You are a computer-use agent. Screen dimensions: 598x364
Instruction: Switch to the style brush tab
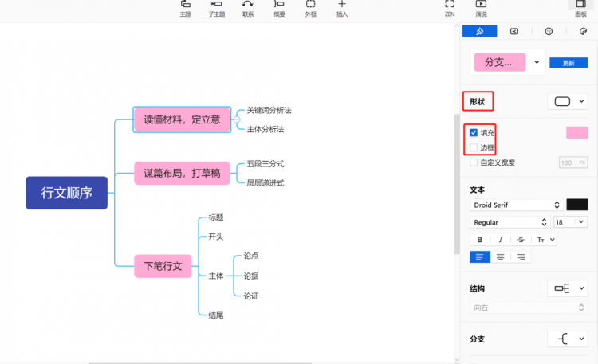click(x=479, y=31)
